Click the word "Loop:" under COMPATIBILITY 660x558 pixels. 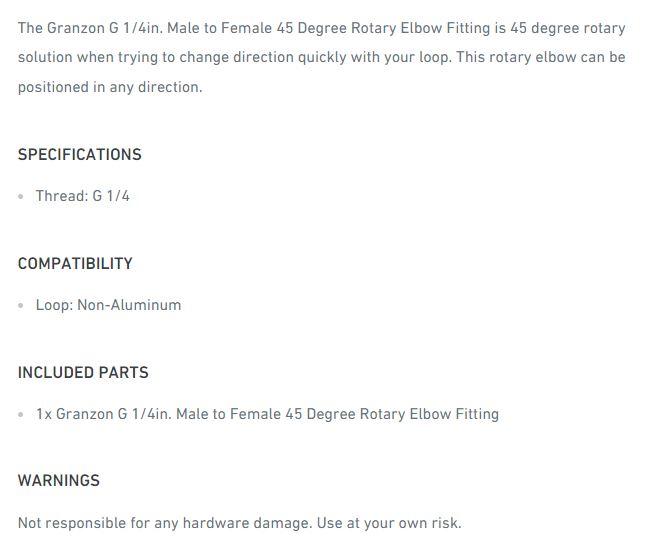(54, 305)
